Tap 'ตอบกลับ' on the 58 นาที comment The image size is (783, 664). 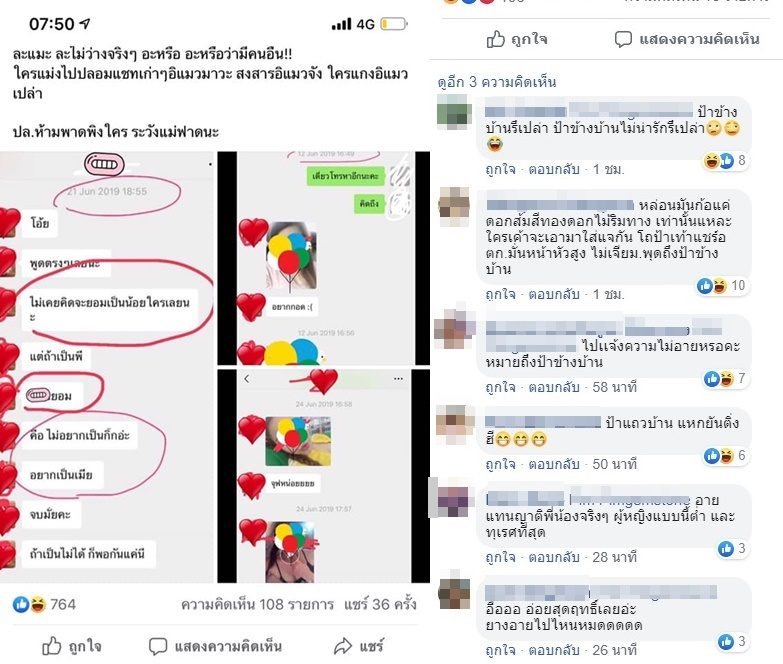[x=554, y=387]
